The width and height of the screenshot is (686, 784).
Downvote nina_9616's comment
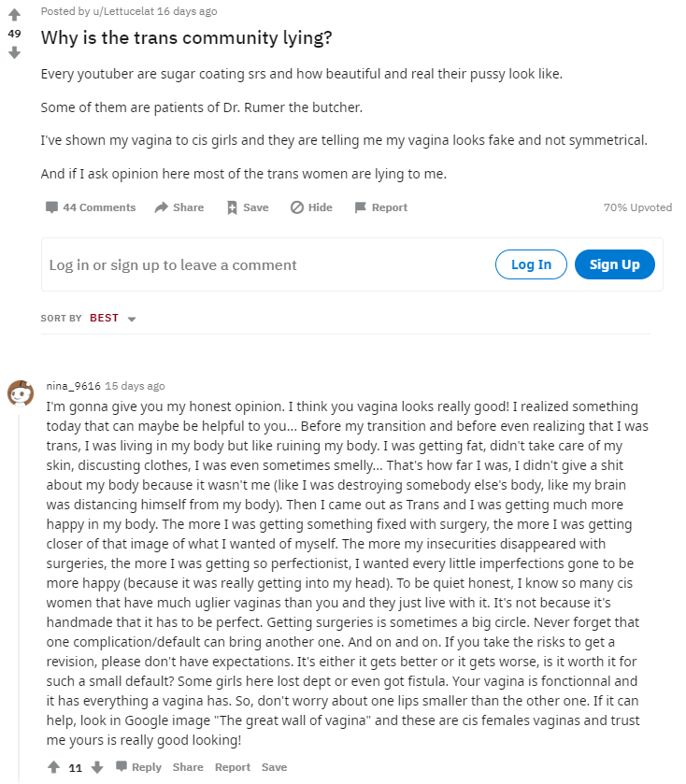96,767
